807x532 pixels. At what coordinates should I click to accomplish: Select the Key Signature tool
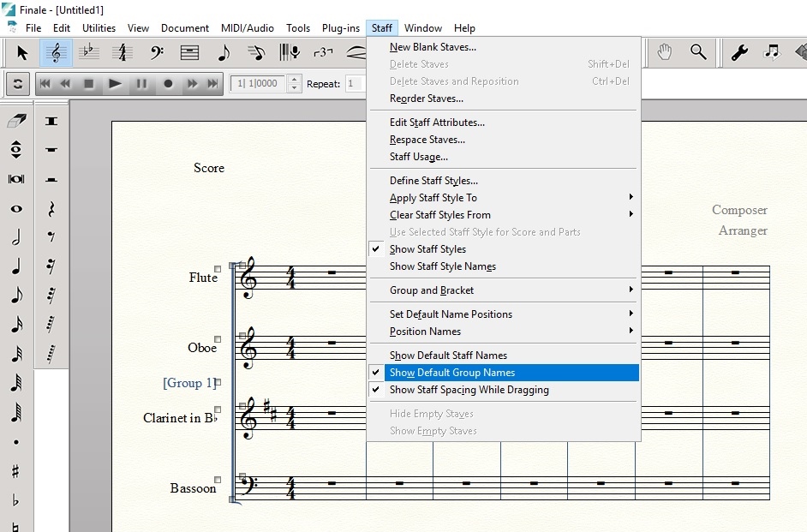[89, 53]
